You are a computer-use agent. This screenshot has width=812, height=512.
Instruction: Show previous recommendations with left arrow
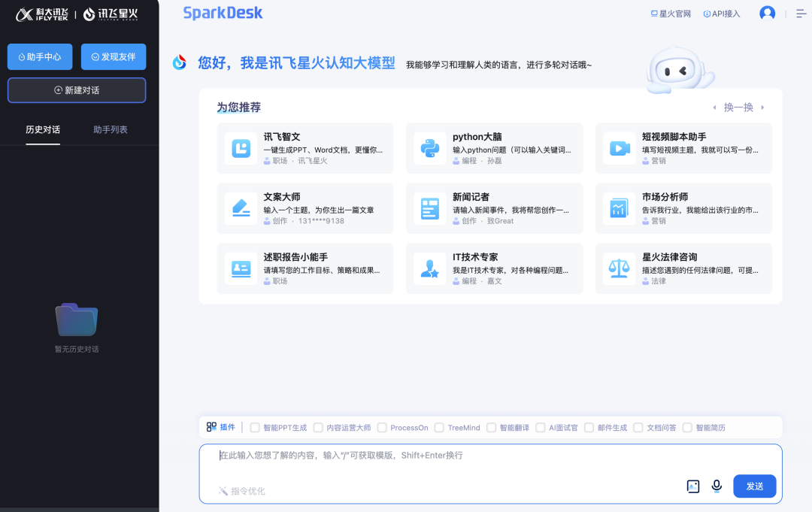tap(715, 108)
